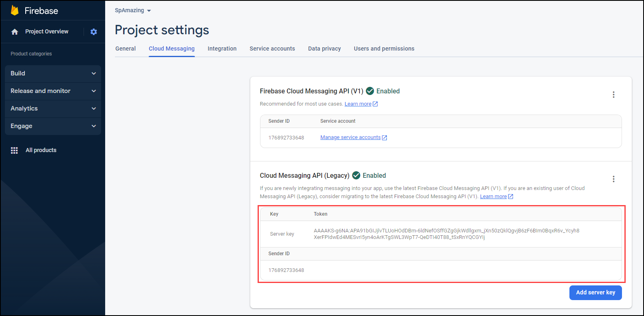Expand the Build category
This screenshot has height=316, width=644.
click(53, 73)
